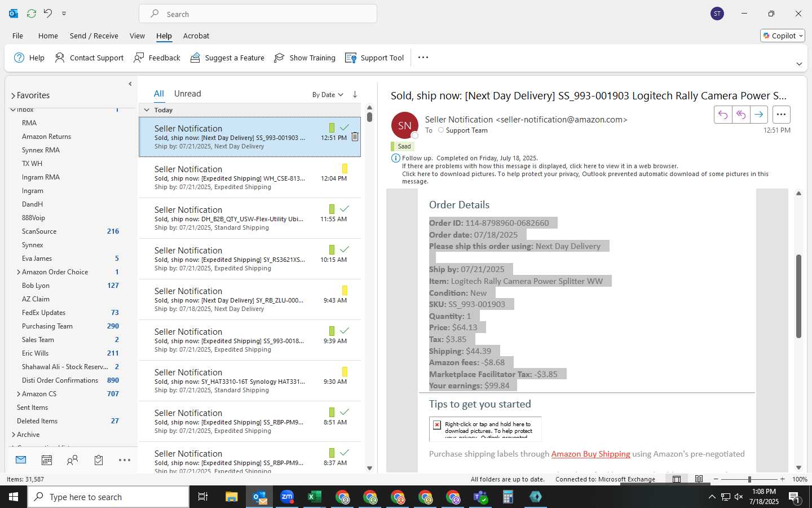This screenshot has width=812, height=508.
Task: Collapse the folder pane arrow
Action: click(130, 84)
